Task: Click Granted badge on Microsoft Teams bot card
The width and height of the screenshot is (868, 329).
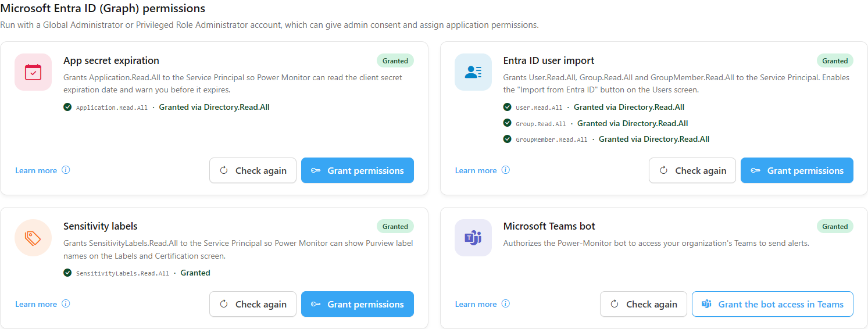Action: click(x=835, y=226)
